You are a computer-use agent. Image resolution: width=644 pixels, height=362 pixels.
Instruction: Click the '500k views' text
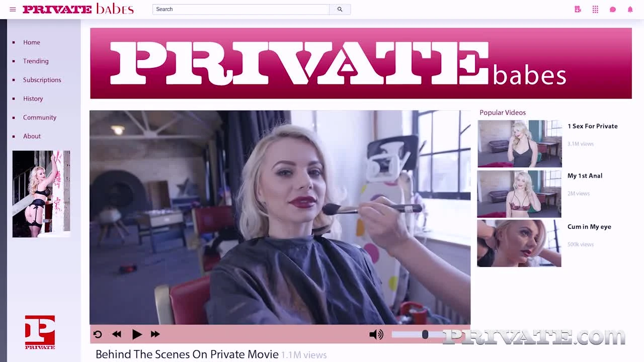pyautogui.click(x=581, y=244)
